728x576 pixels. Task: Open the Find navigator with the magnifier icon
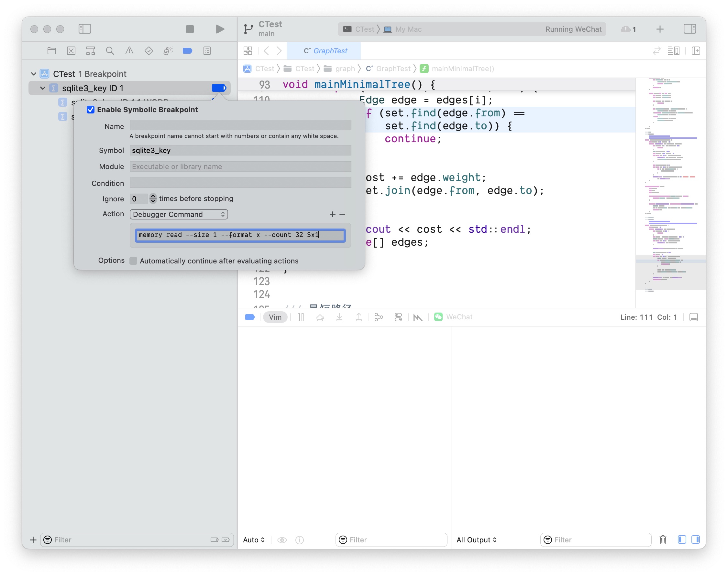tap(110, 50)
